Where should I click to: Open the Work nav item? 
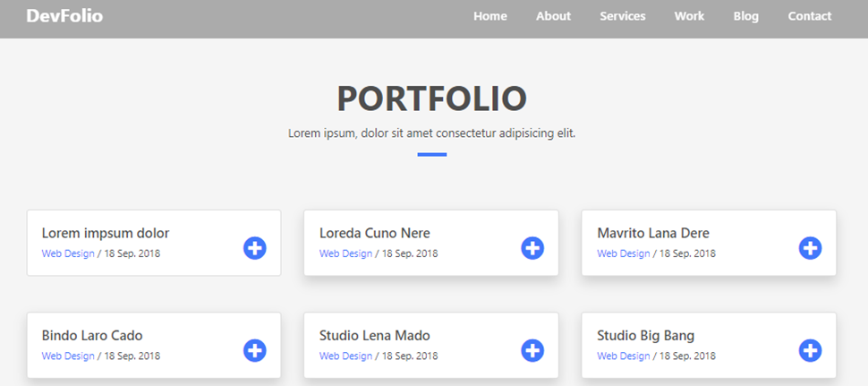tap(689, 16)
